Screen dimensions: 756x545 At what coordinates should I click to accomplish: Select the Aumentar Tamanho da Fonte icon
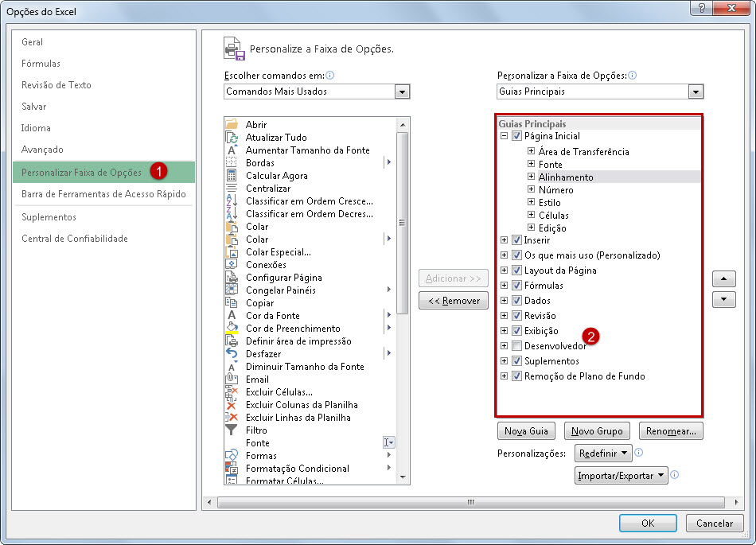232,150
